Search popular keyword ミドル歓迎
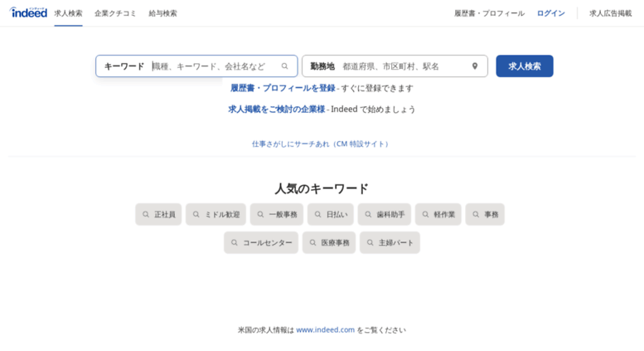644x351 pixels. tap(215, 214)
